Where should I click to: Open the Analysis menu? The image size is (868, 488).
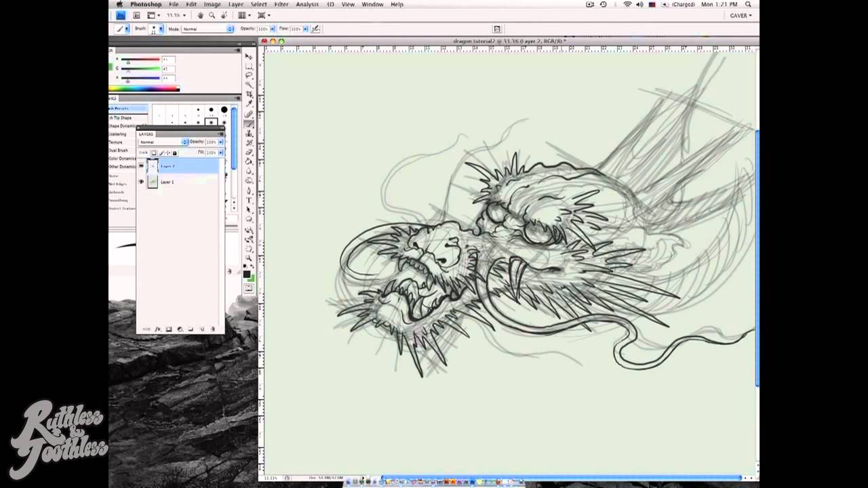(x=307, y=4)
